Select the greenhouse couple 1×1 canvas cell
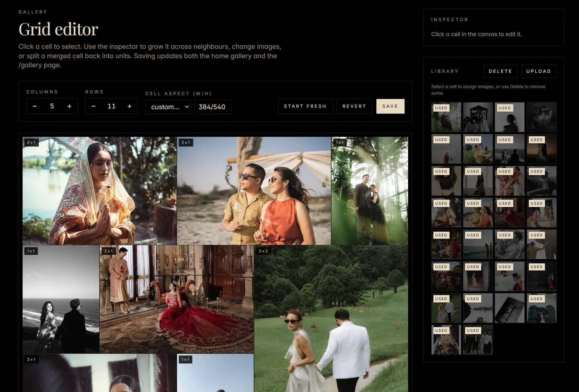 [370, 191]
